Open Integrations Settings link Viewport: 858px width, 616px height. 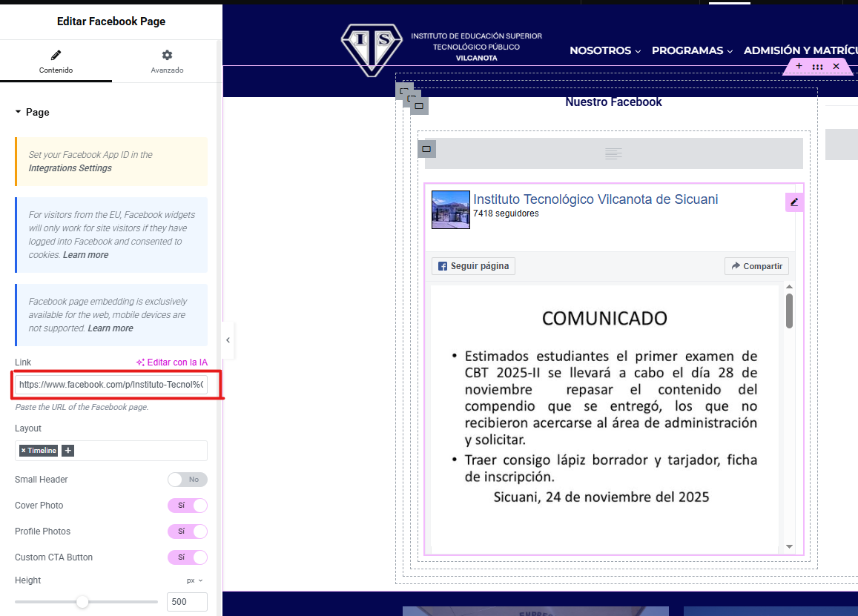click(x=70, y=168)
